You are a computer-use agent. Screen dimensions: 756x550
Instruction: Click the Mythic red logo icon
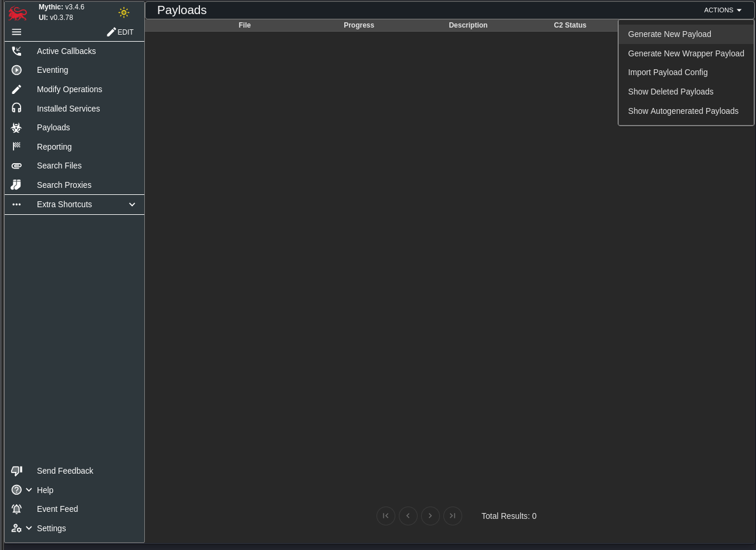[18, 13]
